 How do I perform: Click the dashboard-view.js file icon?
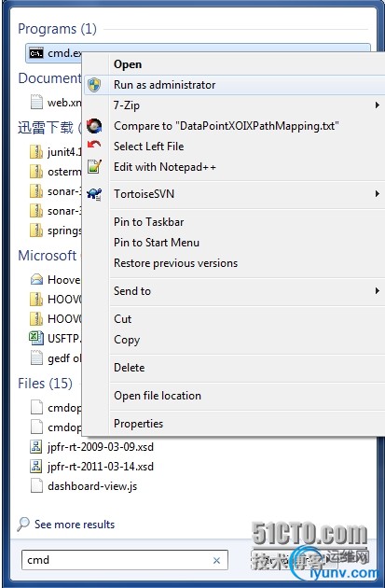36,485
